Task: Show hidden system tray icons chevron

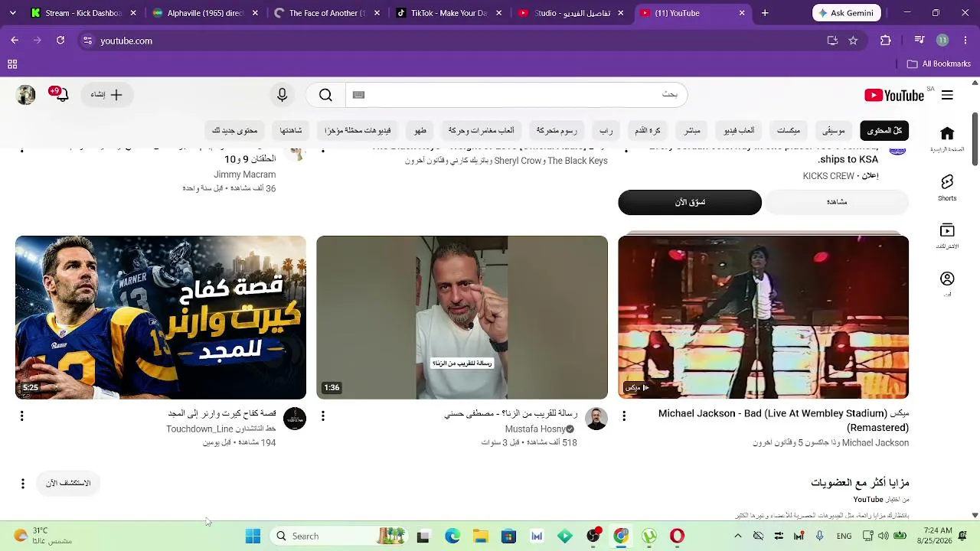Action: 738,536
